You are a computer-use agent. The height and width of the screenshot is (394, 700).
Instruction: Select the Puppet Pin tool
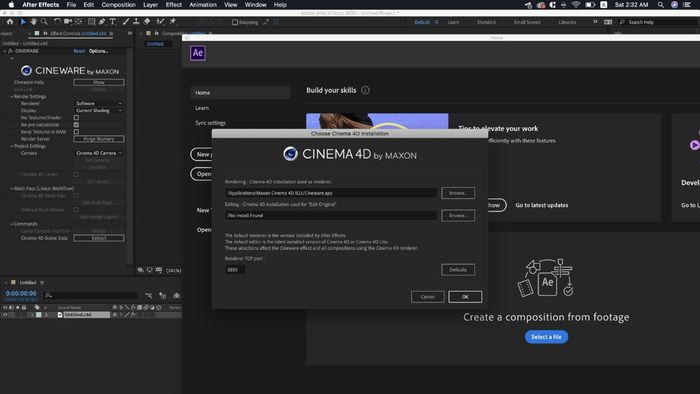pyautogui.click(x=173, y=21)
